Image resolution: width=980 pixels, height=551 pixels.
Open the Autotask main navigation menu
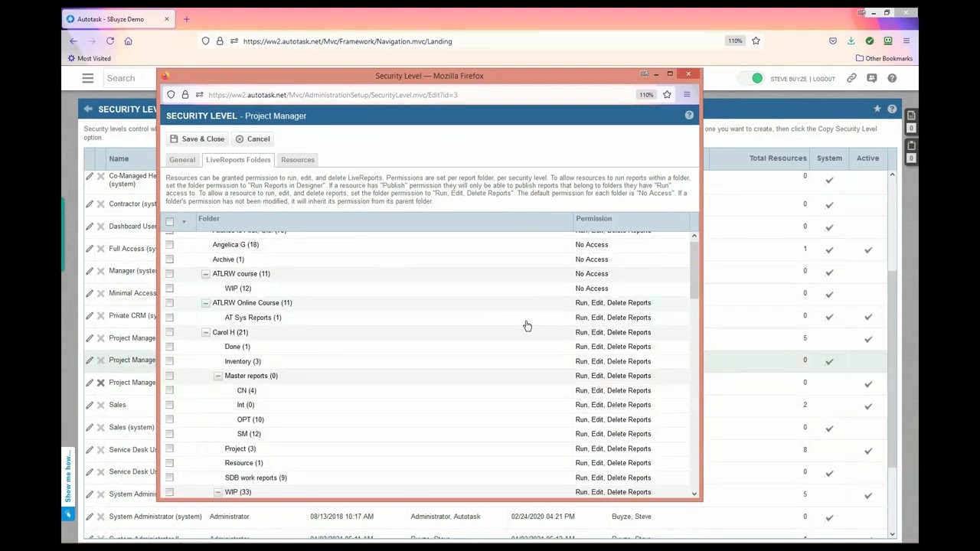[x=88, y=78]
